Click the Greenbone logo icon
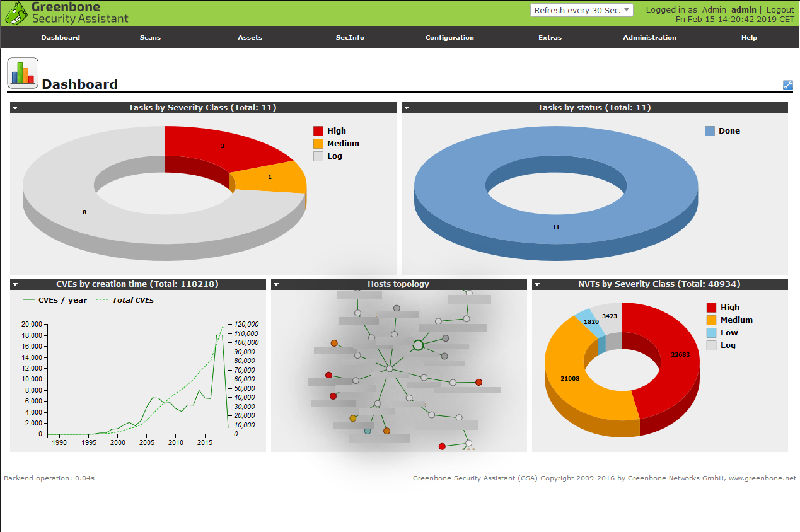800x532 pixels. pyautogui.click(x=16, y=13)
